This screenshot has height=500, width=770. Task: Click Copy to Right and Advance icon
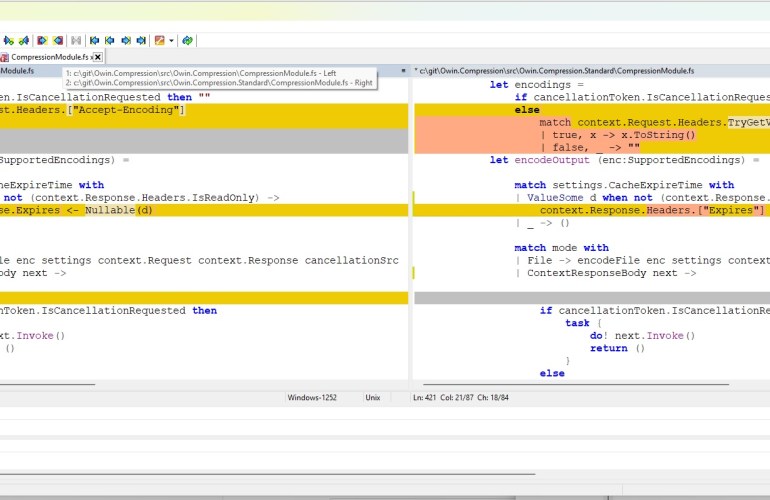pyautogui.click(x=7, y=41)
